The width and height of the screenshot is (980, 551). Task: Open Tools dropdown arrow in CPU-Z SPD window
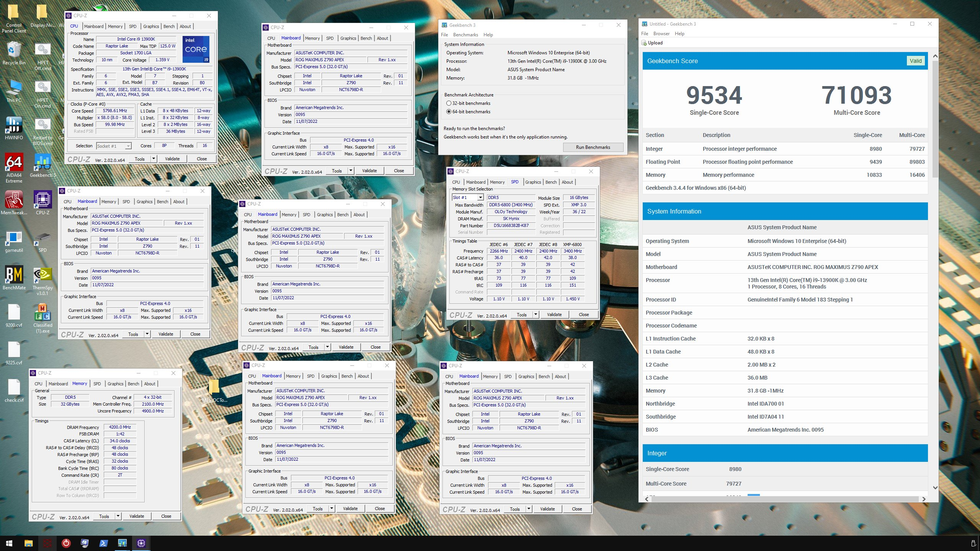point(536,315)
